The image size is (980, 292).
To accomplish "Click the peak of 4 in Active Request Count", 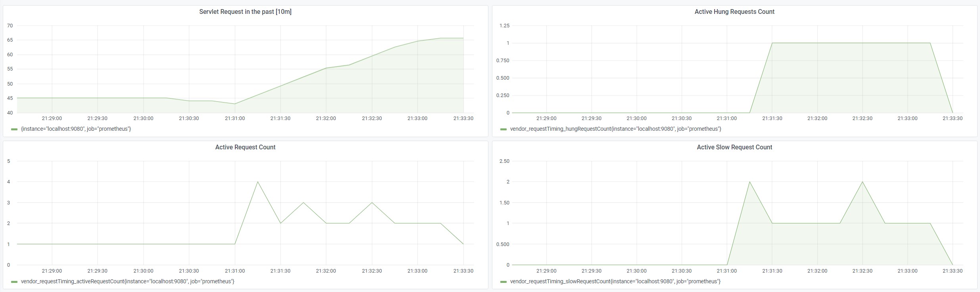I will (x=258, y=182).
